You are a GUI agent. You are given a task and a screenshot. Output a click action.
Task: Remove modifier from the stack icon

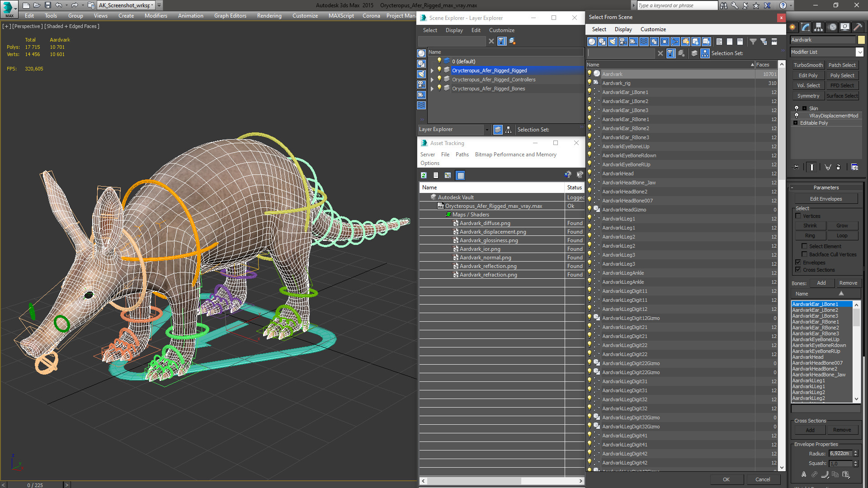839,167
